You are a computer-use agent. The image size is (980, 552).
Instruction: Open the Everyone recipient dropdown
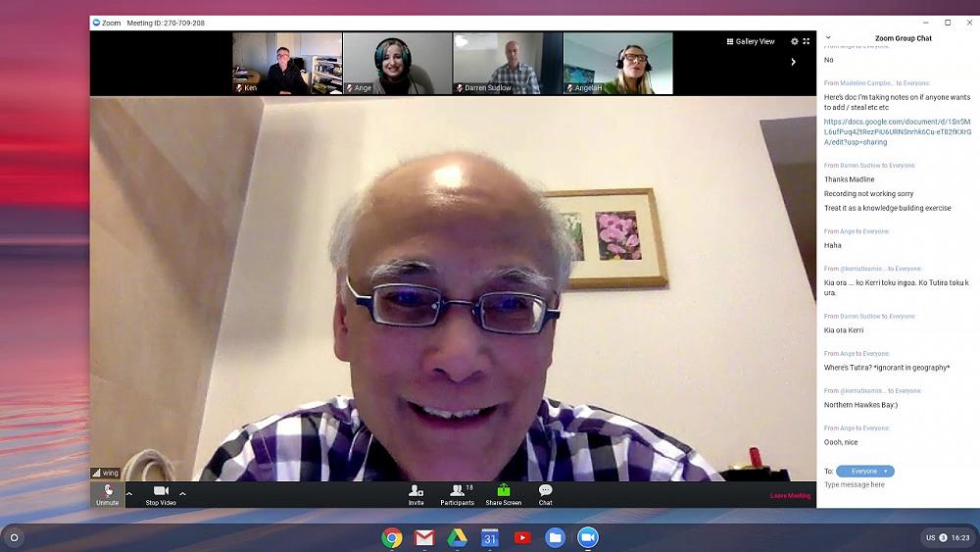(865, 471)
